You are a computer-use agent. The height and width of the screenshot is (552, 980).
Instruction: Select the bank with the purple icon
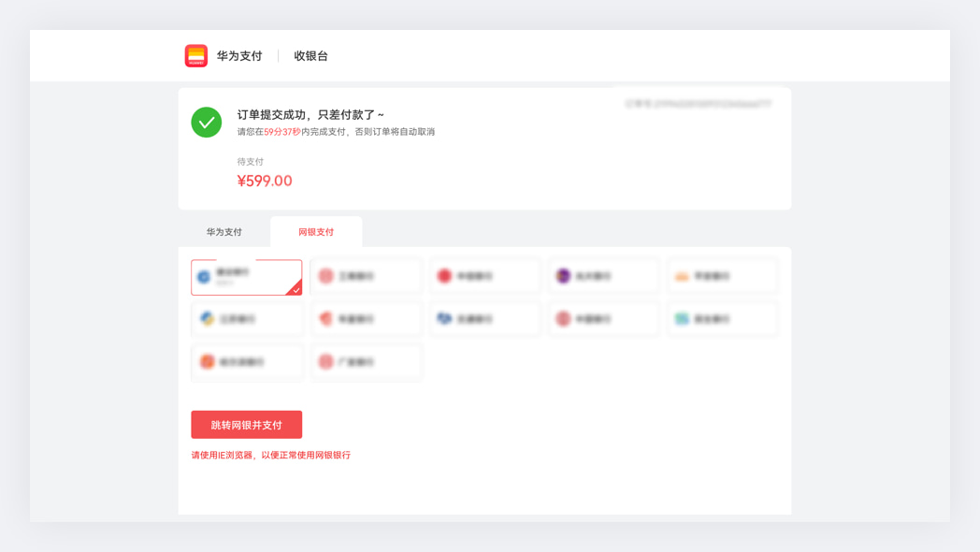[x=604, y=276]
